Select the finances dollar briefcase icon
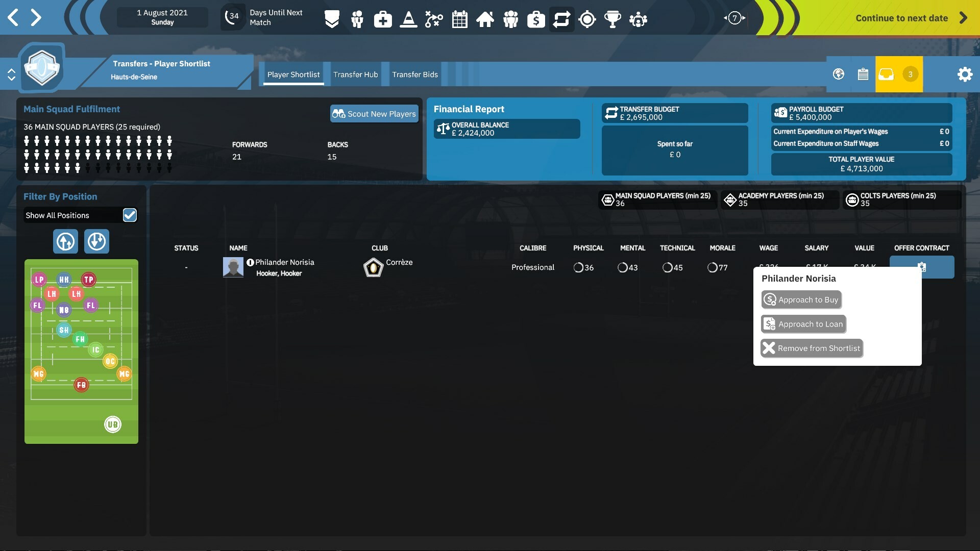 536,19
